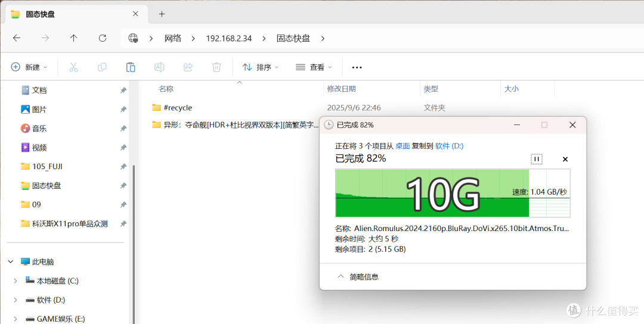Viewport: 644px width, 324px height.
Task: Expand 软件 (D:) tree node
Action: click(x=15, y=300)
